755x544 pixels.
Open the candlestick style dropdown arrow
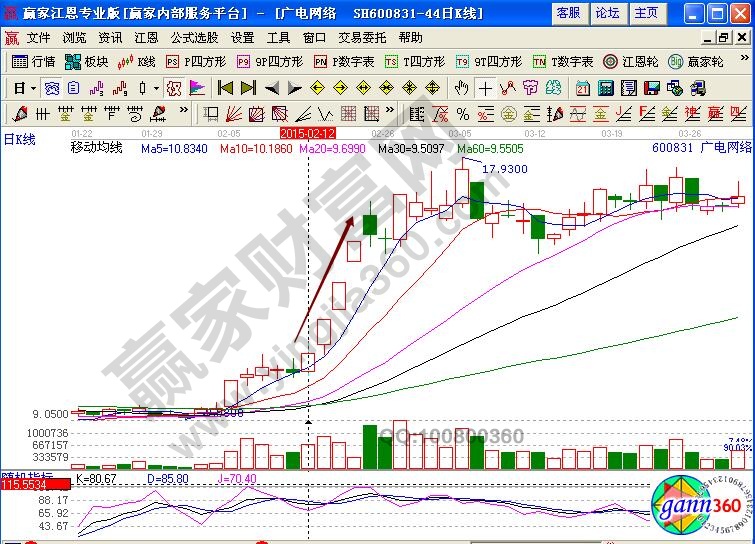click(155, 87)
